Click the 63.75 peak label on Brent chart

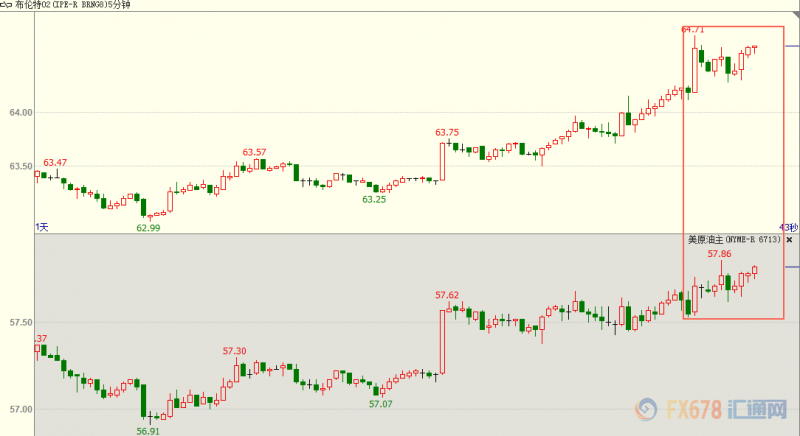tap(447, 133)
